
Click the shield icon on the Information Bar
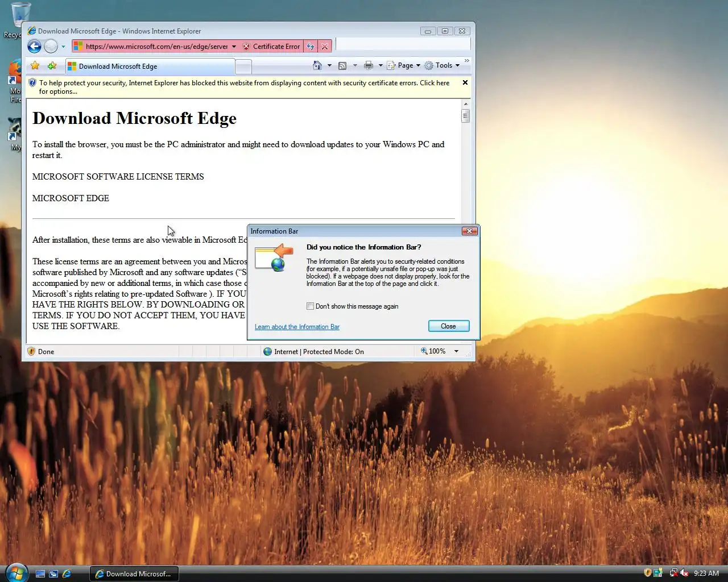pyautogui.click(x=32, y=83)
